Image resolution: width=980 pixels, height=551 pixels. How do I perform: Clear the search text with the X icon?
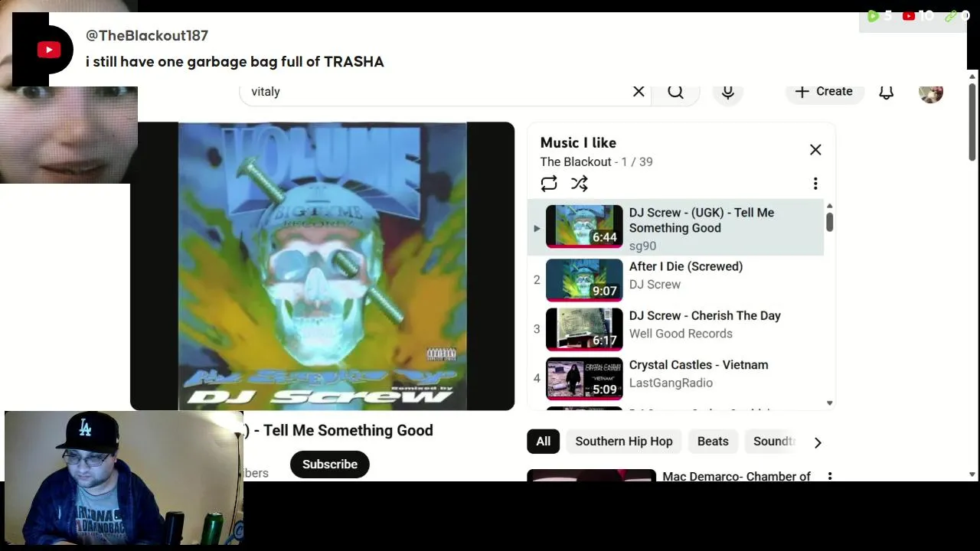[639, 92]
